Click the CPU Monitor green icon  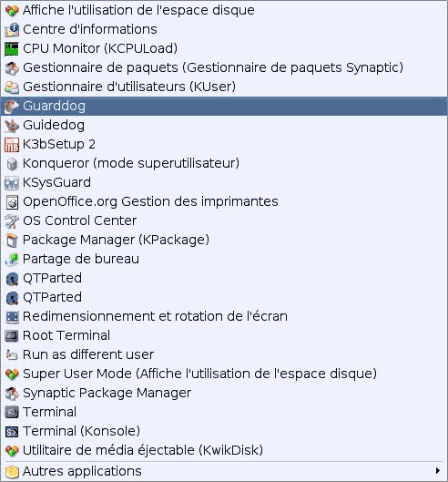tap(12, 49)
